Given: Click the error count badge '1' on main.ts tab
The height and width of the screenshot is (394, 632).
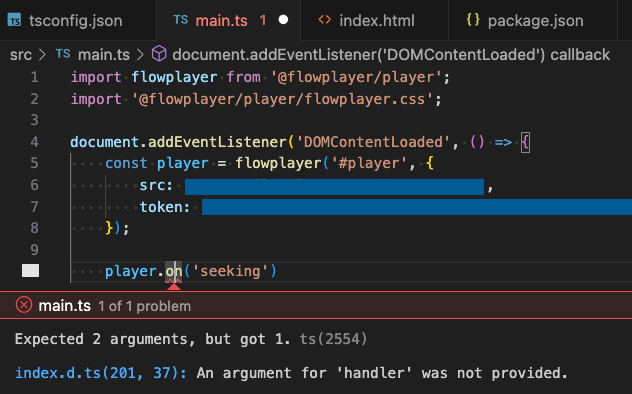Looking at the screenshot, I should pyautogui.click(x=263, y=20).
